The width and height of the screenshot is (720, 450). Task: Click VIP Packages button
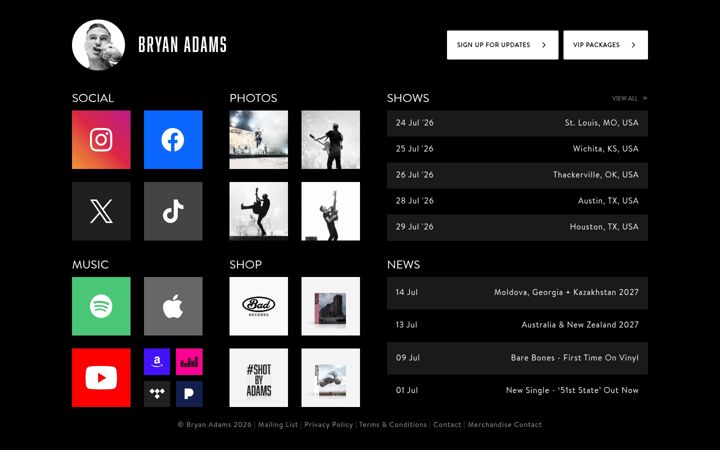[x=606, y=45]
